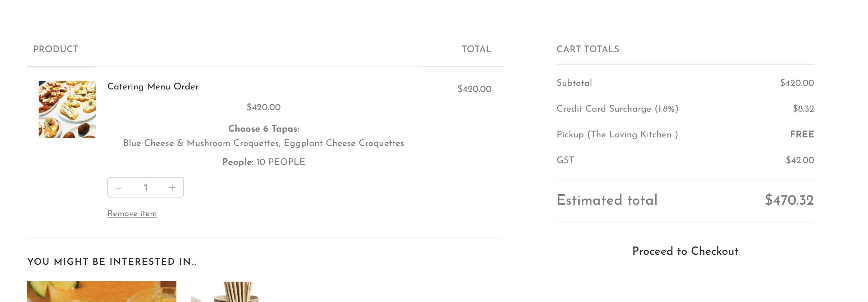Select the Credit Card Surcharge (1.8%) row
868x302 pixels.
pyautogui.click(x=617, y=109)
